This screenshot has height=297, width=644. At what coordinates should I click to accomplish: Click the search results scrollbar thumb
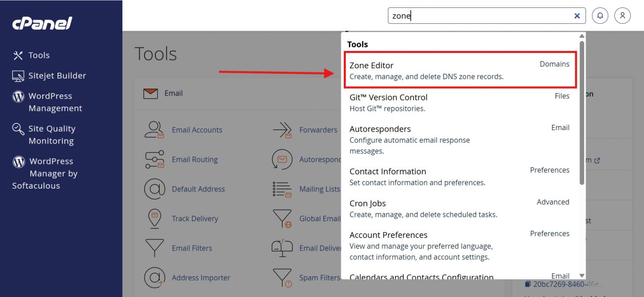click(x=582, y=113)
